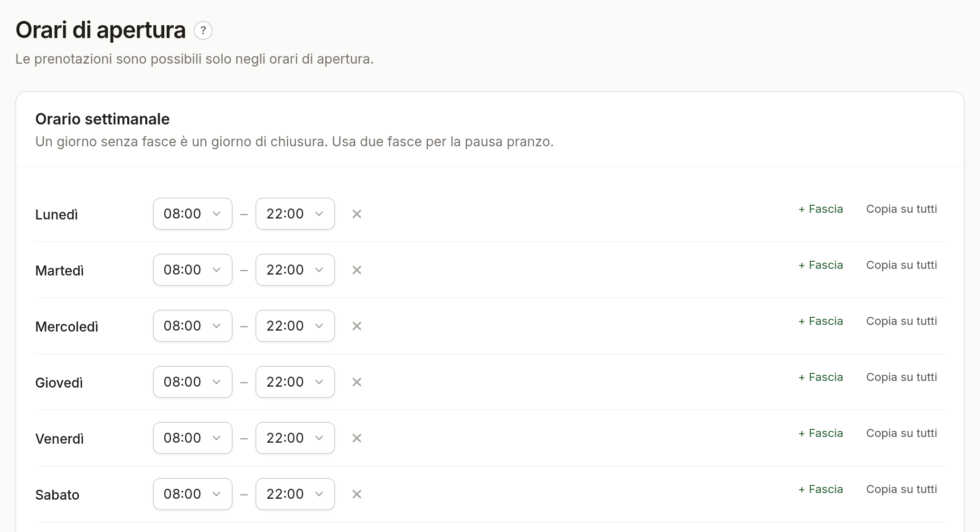
Task: Delete the Mercoledì time range
Action: click(x=357, y=326)
